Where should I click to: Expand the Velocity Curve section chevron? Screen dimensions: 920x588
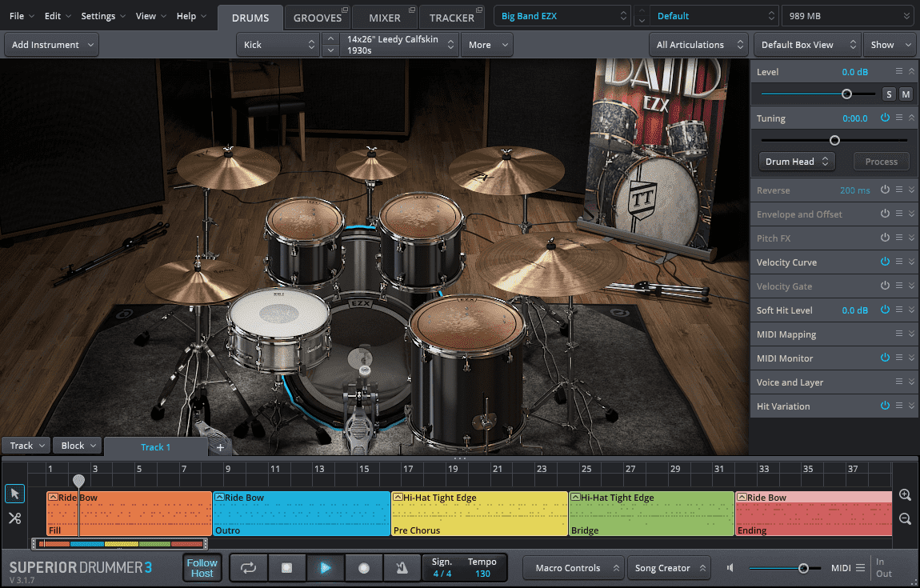tap(911, 262)
